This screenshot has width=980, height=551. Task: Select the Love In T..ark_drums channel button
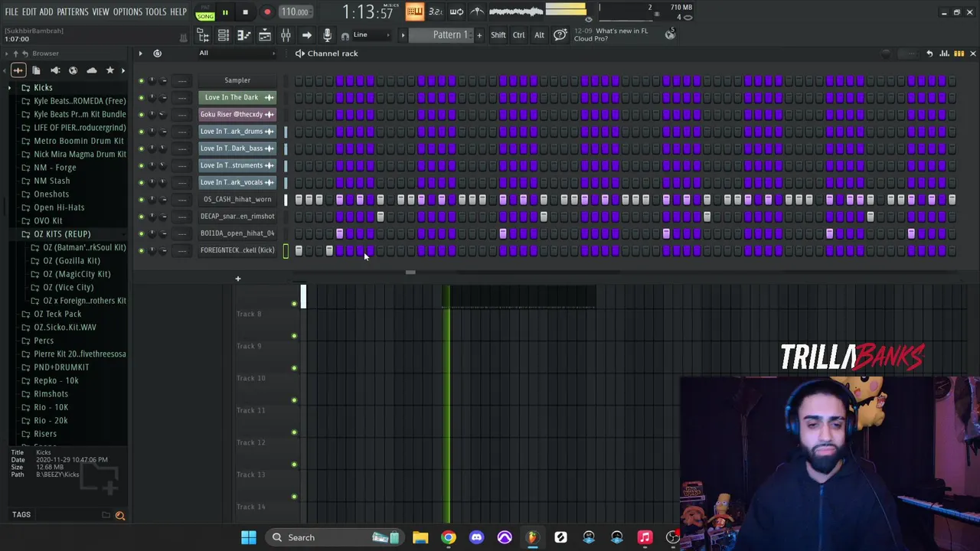coord(237,132)
